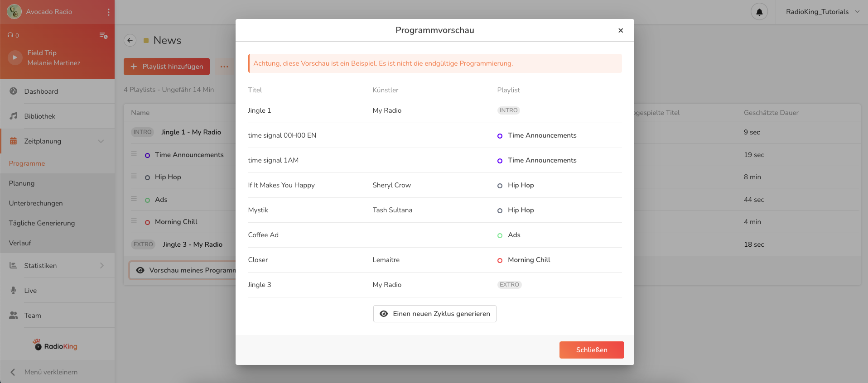Click the Live microphone icon

coord(13,291)
